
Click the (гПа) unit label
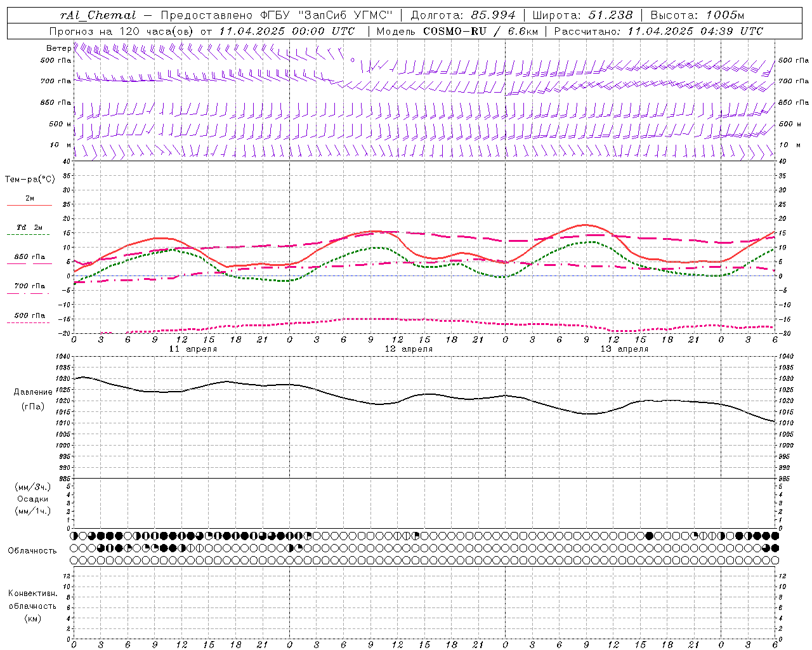point(32,407)
